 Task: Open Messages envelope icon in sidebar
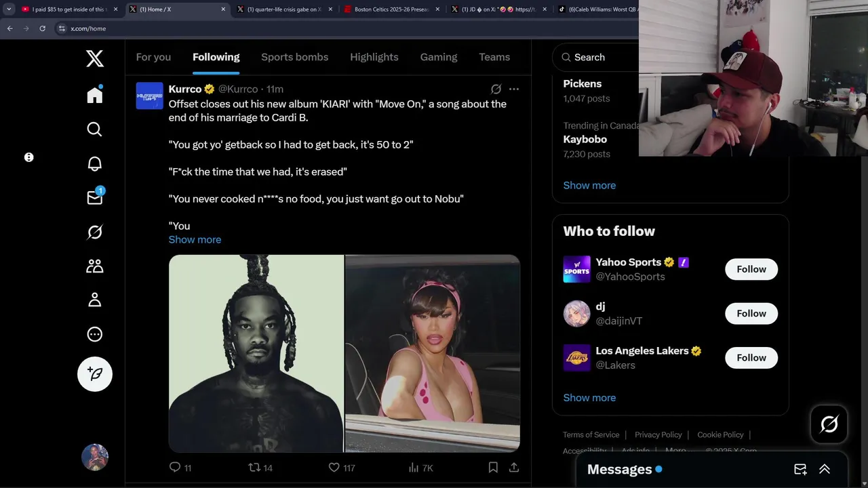(x=95, y=197)
